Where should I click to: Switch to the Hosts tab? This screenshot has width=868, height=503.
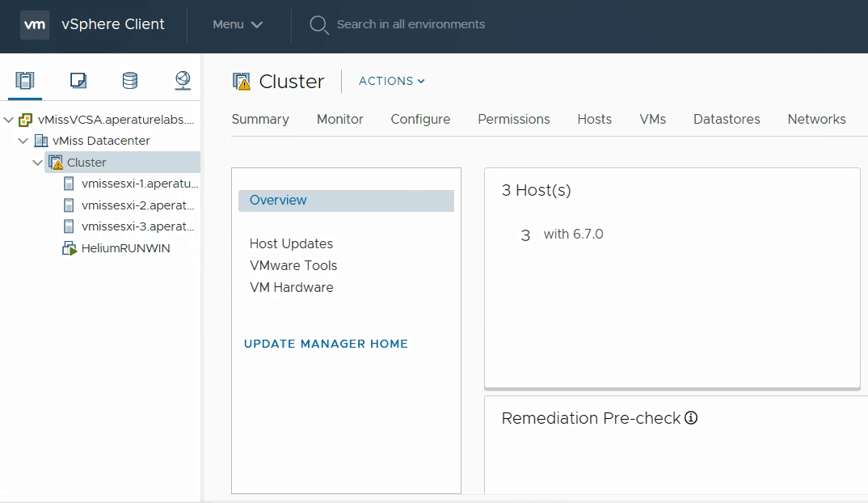tap(595, 119)
